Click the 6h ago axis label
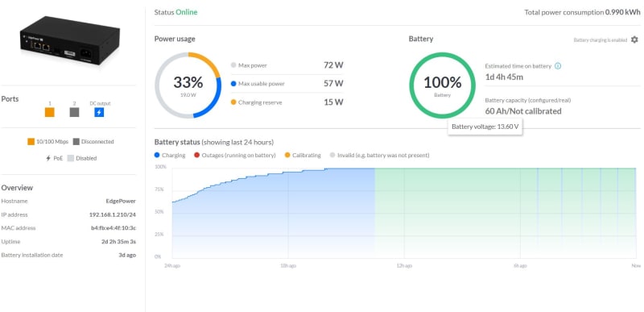This screenshot has height=312, width=644. pos(520,266)
